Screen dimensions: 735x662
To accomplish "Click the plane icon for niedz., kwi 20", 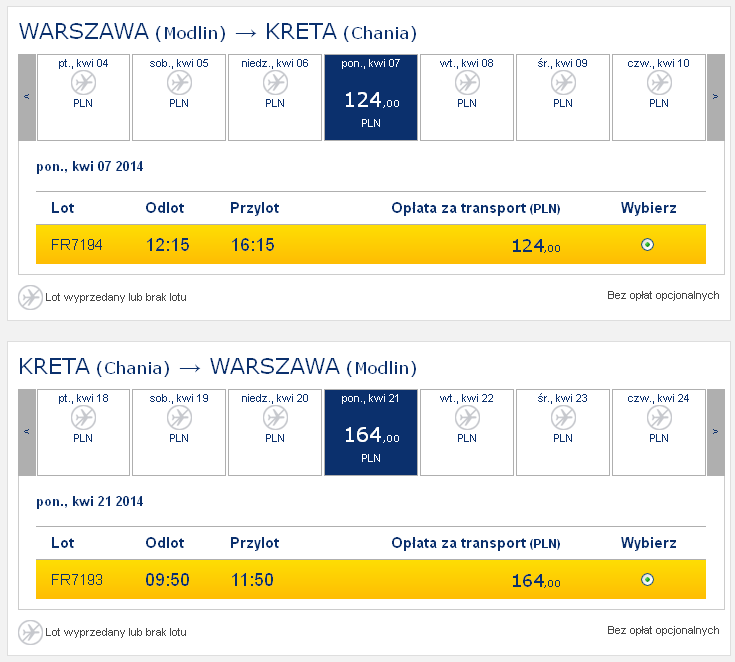I will pos(275,418).
